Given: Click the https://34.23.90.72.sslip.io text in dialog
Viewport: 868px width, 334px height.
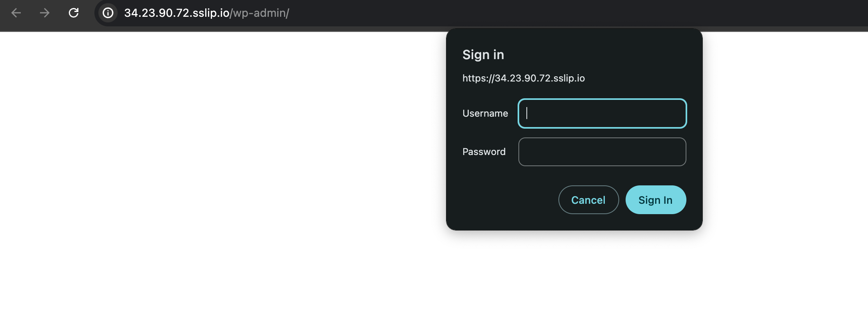Looking at the screenshot, I should pyautogui.click(x=523, y=78).
